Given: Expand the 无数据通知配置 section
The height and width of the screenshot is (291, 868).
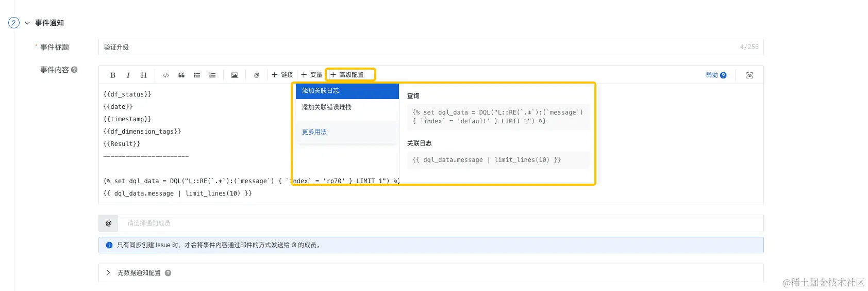Looking at the screenshot, I should (108, 273).
